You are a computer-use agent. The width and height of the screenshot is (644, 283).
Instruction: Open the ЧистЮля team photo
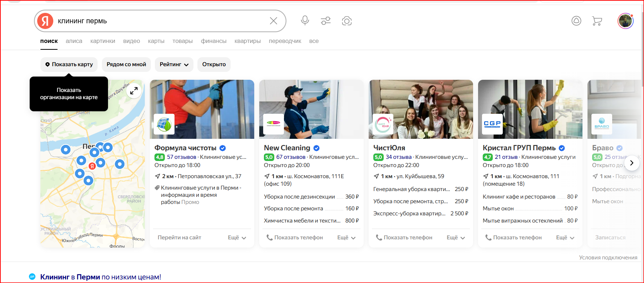421,109
